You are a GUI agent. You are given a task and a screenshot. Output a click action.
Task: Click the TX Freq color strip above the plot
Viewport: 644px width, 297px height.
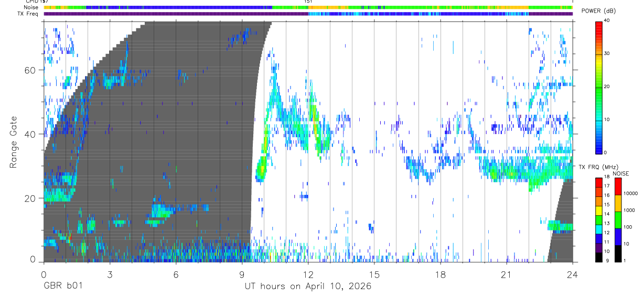[x=308, y=14]
